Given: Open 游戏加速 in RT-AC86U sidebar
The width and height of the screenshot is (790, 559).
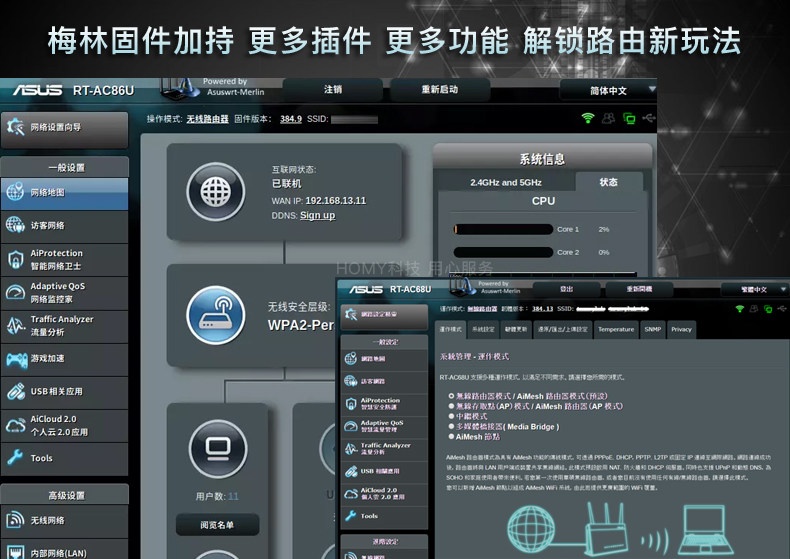Looking at the screenshot, I should click(x=64, y=359).
